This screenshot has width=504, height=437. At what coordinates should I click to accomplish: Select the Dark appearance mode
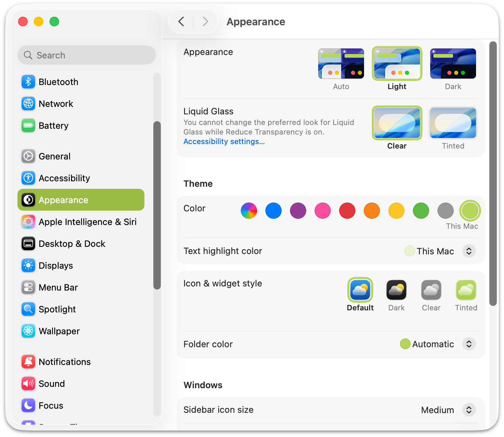coord(453,64)
